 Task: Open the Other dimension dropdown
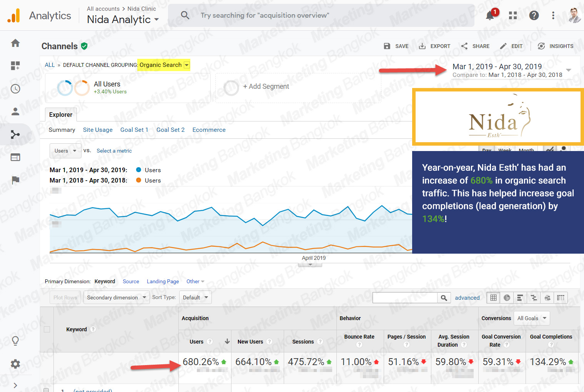coord(195,281)
